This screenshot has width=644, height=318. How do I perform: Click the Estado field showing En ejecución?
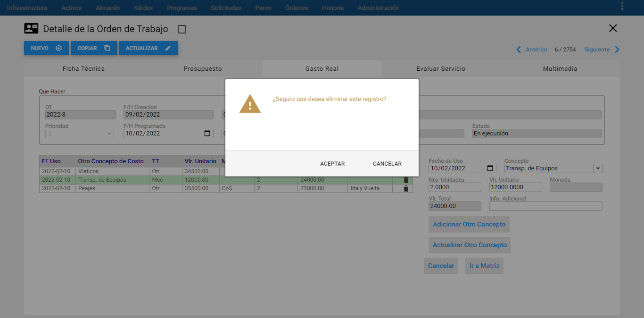point(537,134)
